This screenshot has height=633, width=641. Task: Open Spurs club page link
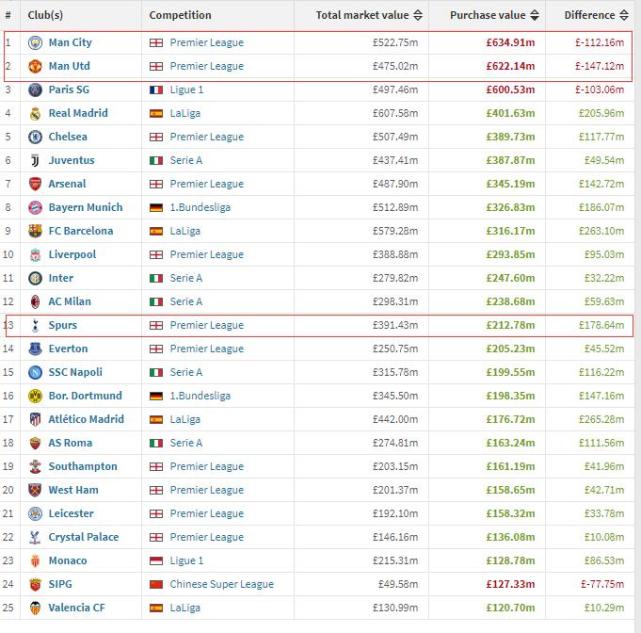62,326
